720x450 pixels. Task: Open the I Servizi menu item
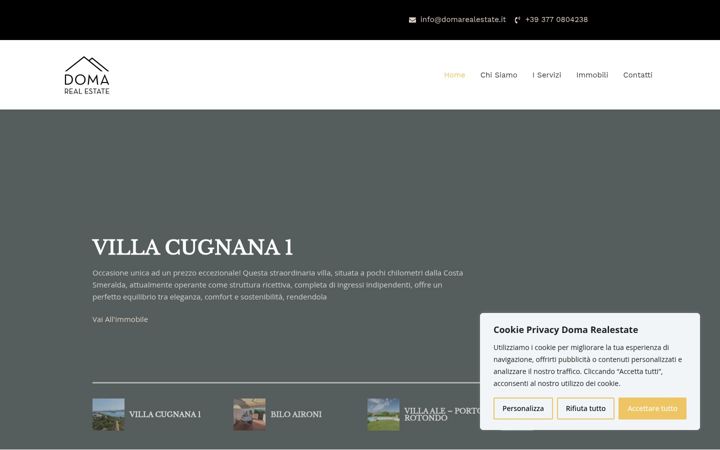tap(546, 75)
